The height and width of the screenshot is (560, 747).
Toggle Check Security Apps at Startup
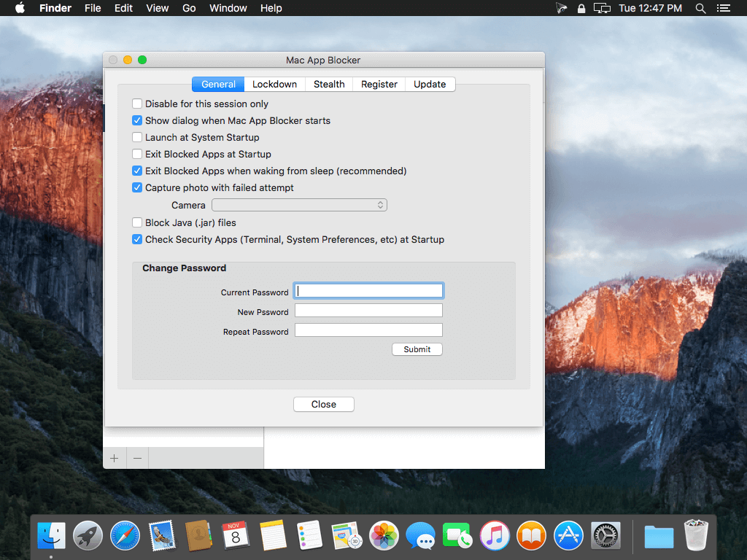coord(137,239)
